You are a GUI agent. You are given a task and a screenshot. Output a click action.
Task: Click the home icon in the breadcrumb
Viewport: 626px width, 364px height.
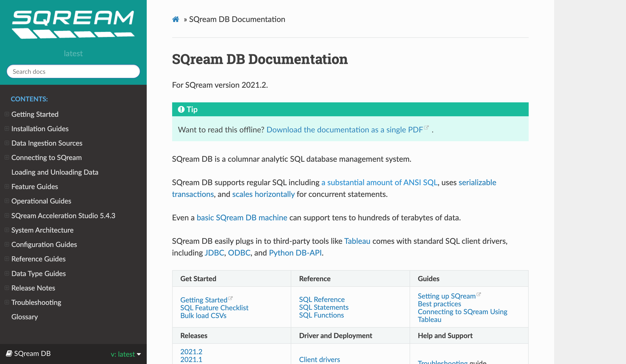coord(176,19)
